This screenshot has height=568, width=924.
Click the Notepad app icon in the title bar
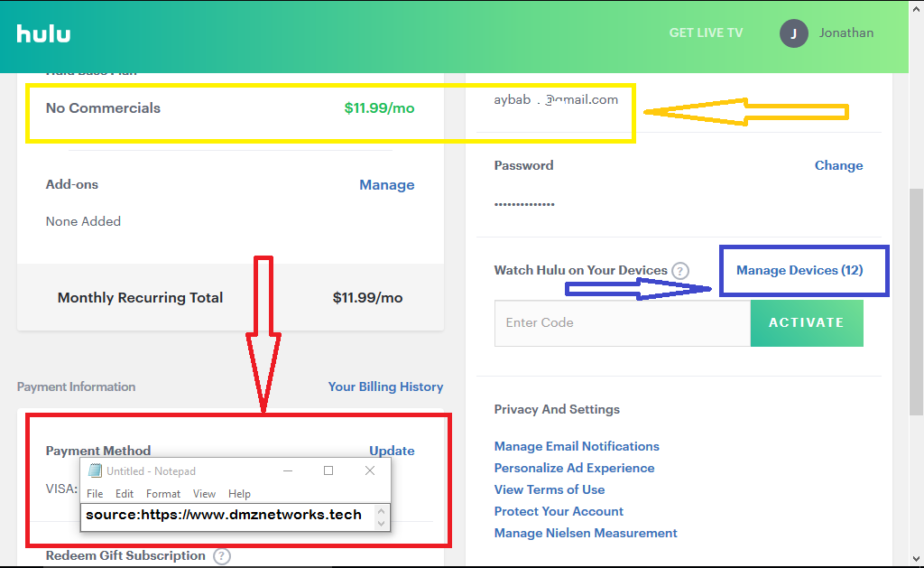(x=95, y=470)
